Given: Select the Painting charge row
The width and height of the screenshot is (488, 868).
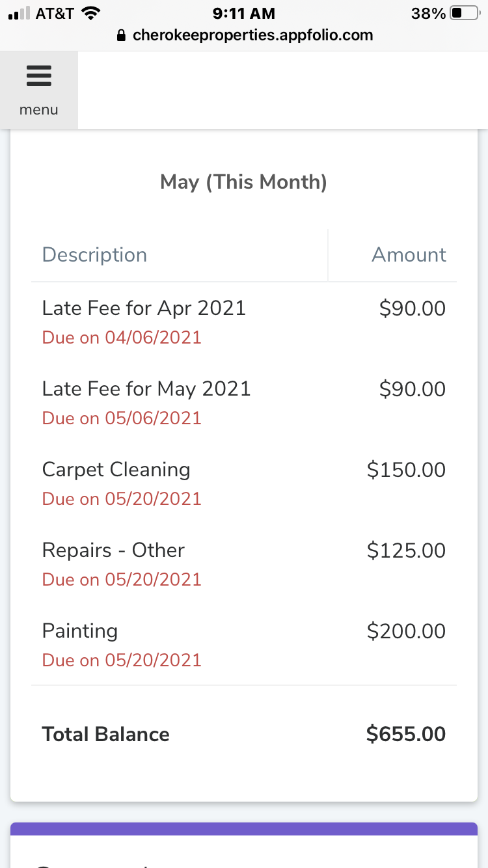Looking at the screenshot, I should (244, 645).
